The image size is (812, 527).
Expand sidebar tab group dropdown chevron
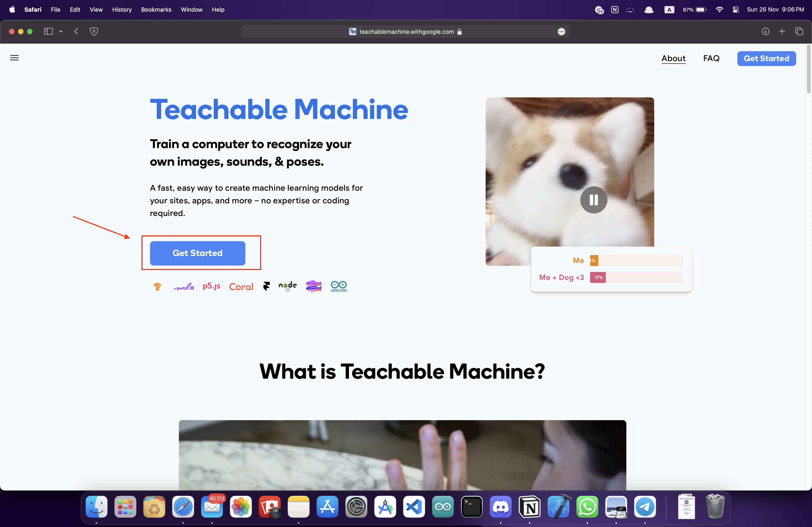point(61,31)
